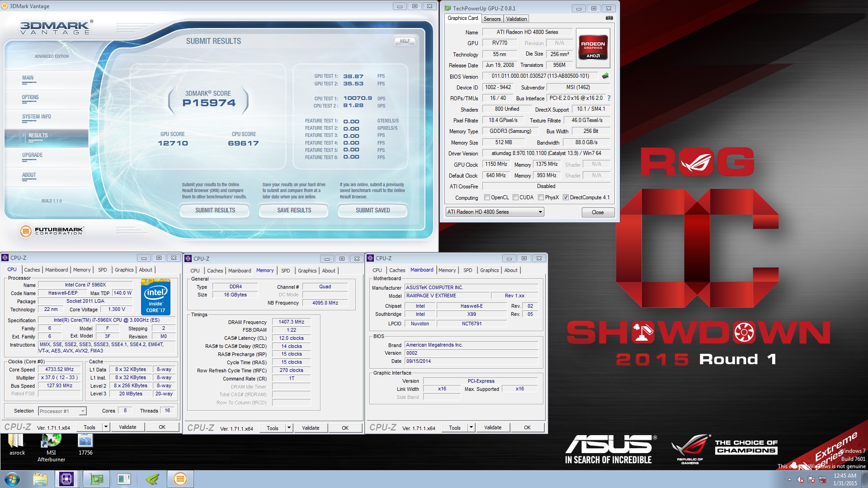Switch to the 3DMark Vantage taskbar icon
Image resolution: width=868 pixels, height=488 pixels.
180,479
